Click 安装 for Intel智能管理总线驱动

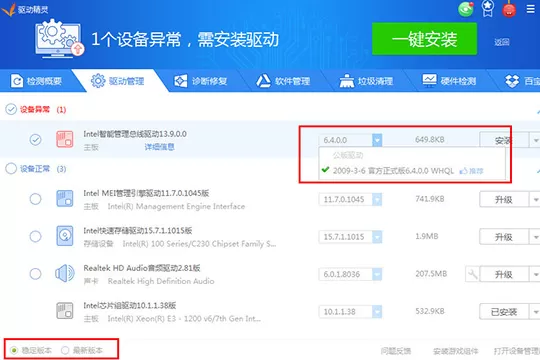click(504, 140)
